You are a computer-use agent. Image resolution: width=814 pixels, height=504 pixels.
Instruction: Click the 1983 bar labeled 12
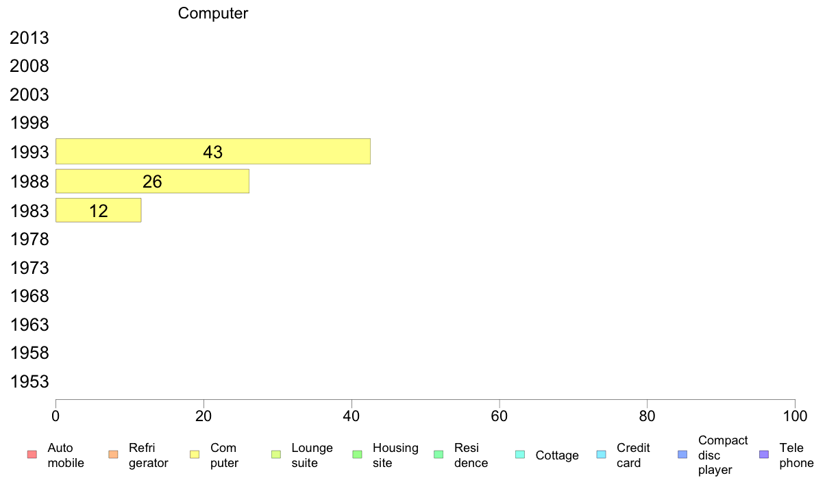(x=98, y=210)
